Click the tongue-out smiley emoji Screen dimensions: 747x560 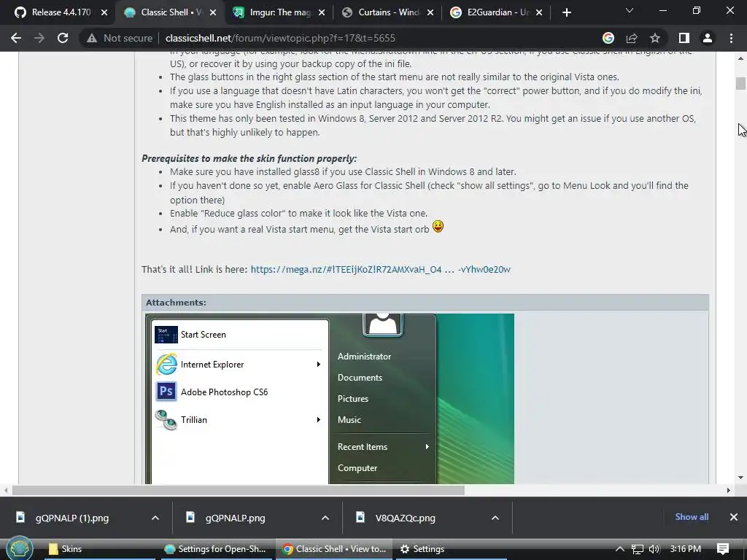click(438, 226)
